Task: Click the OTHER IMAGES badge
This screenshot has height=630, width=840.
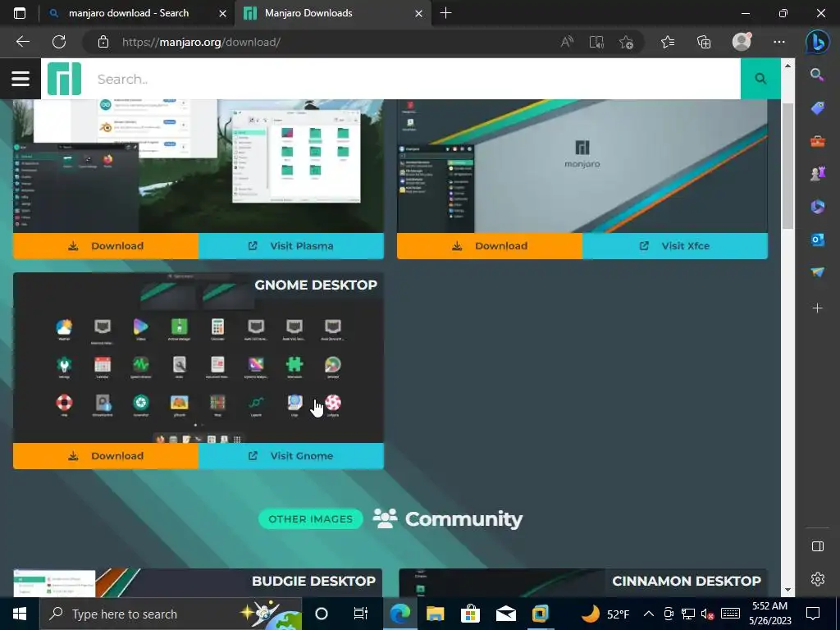Action: click(x=311, y=518)
